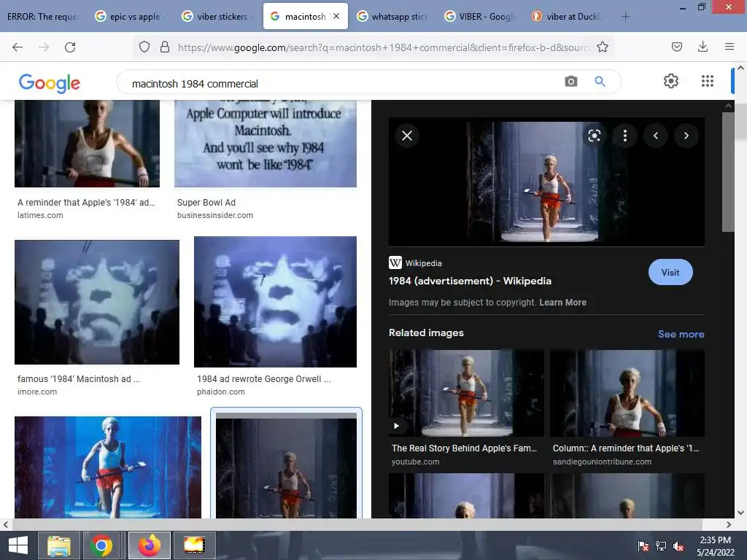The image size is (747, 560).
Task: Switch to viber stickers tab
Action: (x=217, y=16)
